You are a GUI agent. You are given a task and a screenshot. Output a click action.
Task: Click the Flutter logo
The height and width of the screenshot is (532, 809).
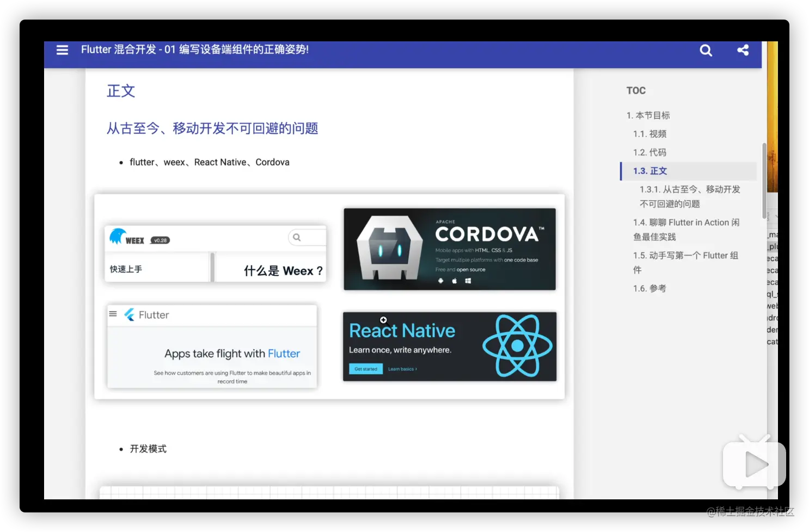tap(130, 315)
